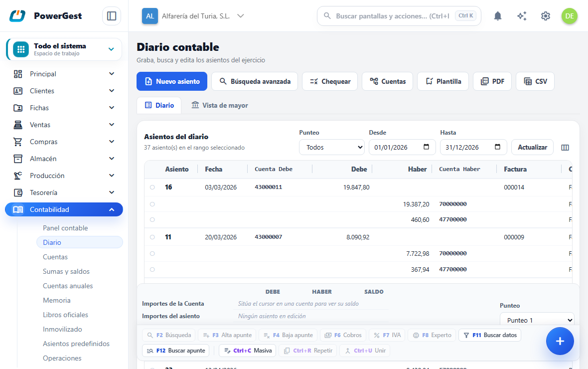Open the notifications bell

pyautogui.click(x=498, y=16)
